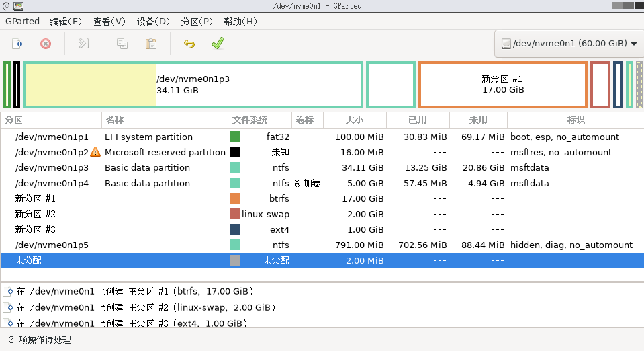644x351 pixels.
Task: Click create-operation icon for linux-swap 2.00 GiB
Action: coord(9,307)
